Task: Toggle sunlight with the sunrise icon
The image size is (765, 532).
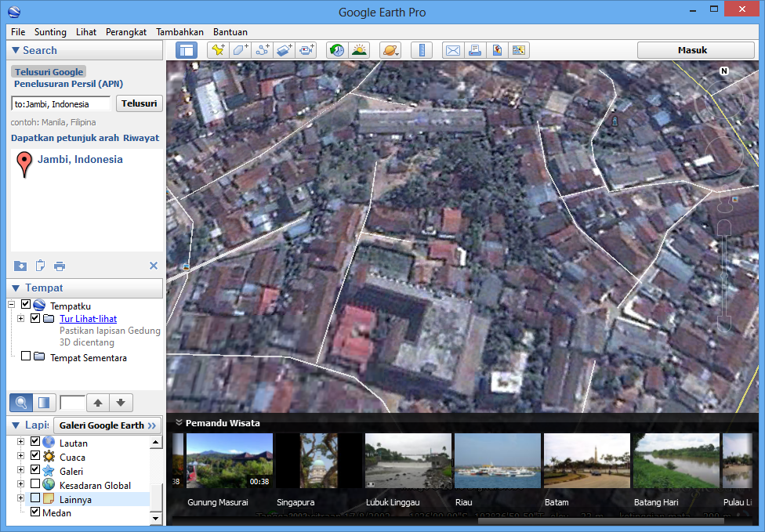Action: click(358, 49)
